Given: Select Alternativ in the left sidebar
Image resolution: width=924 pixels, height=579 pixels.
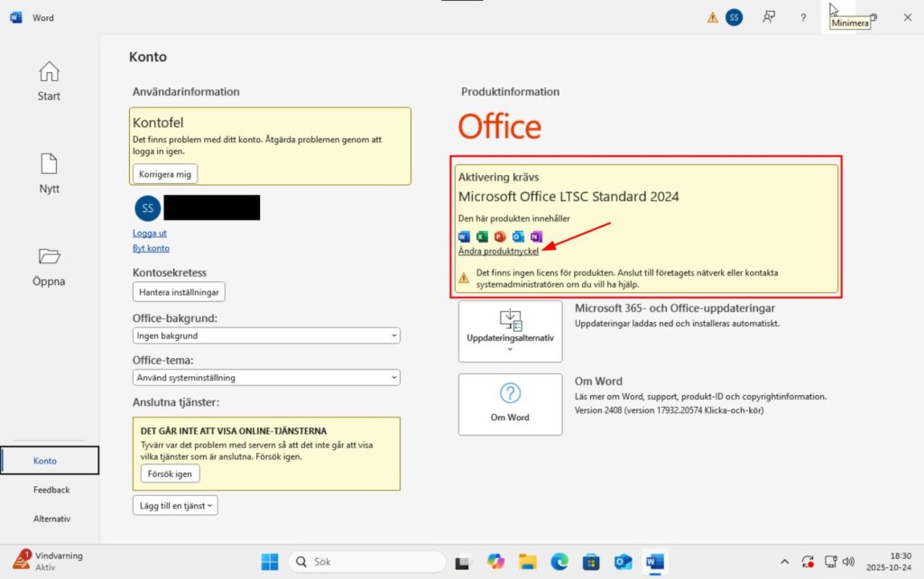Looking at the screenshot, I should click(x=51, y=519).
